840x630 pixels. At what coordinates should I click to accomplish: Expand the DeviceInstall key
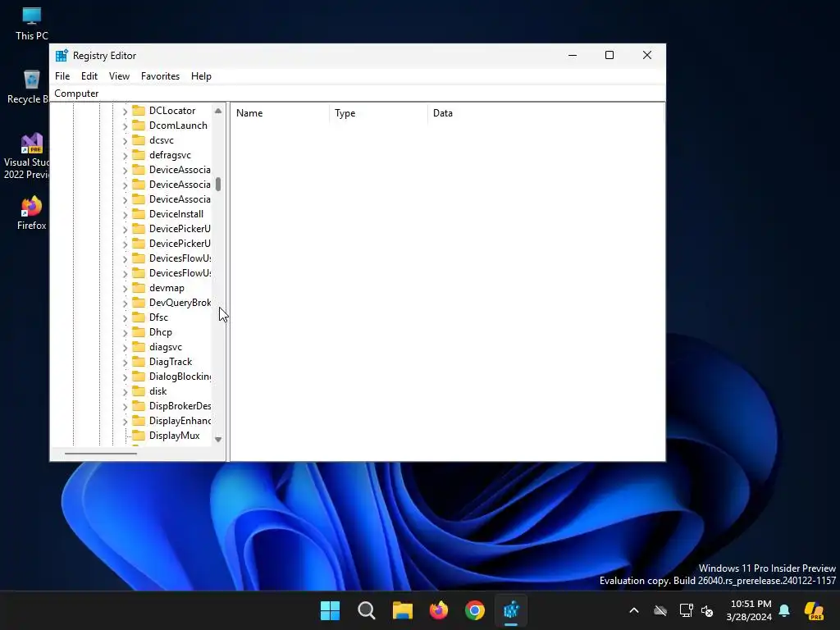pos(125,215)
